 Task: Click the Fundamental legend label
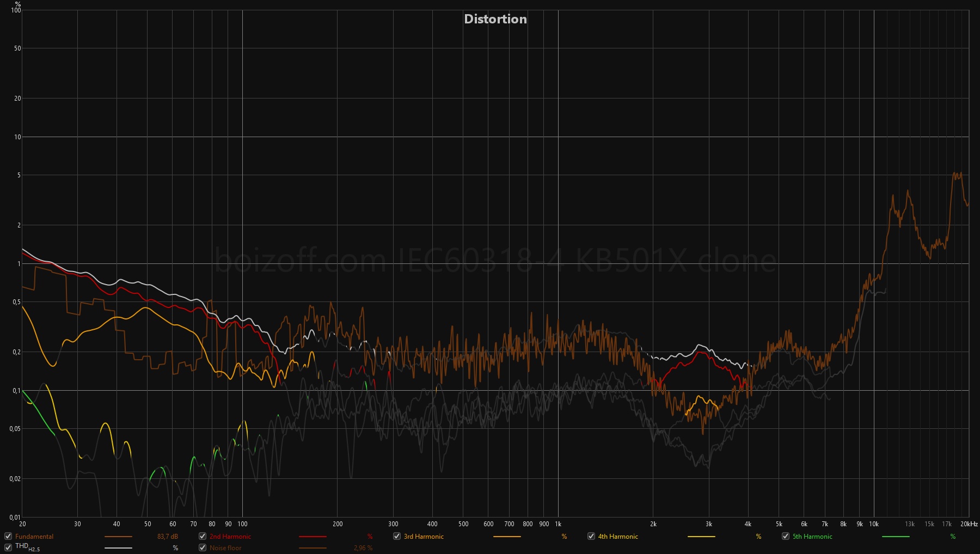click(34, 537)
